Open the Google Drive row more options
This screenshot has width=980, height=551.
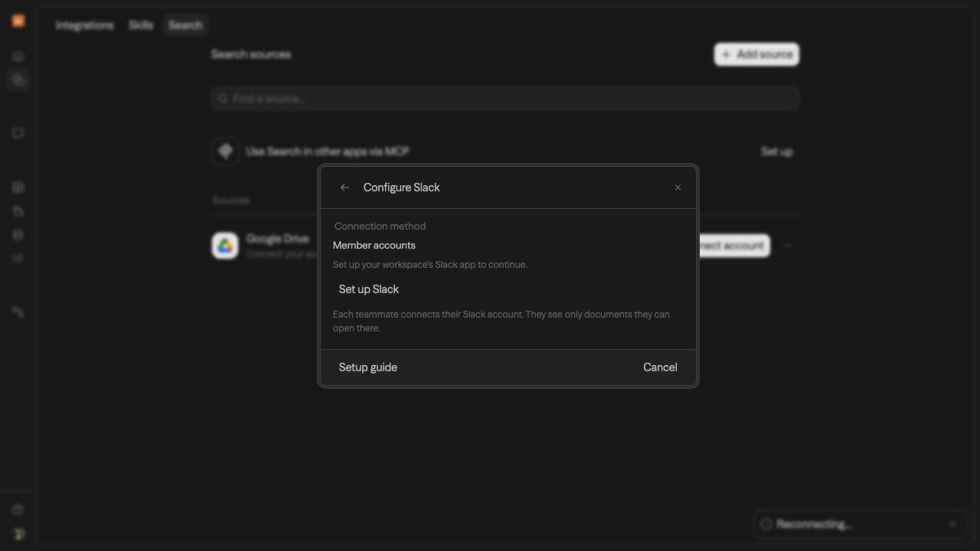(x=787, y=246)
